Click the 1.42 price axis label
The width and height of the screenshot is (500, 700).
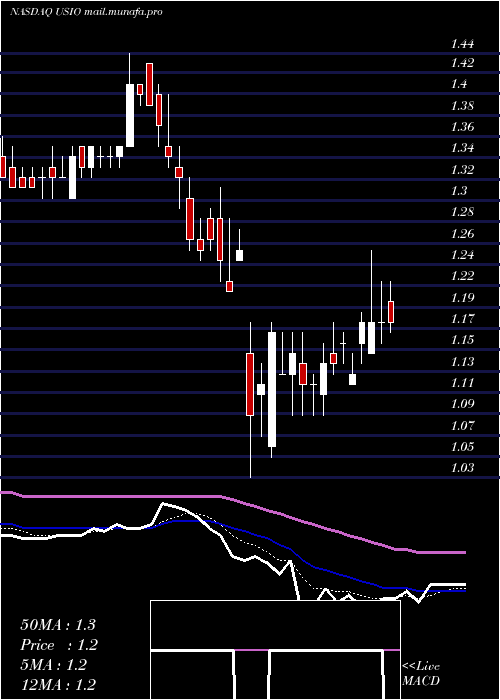point(462,62)
